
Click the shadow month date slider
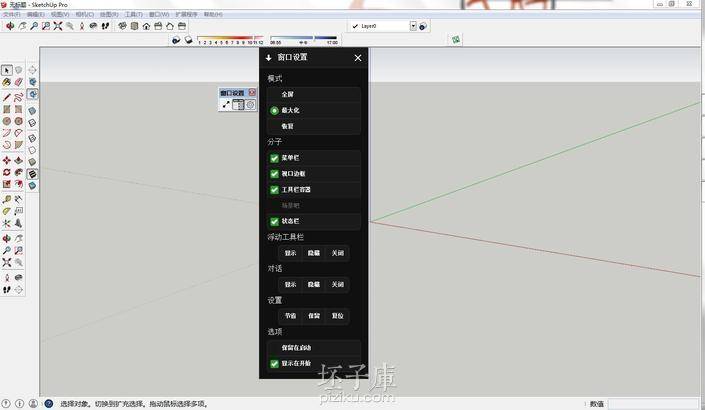click(230, 40)
